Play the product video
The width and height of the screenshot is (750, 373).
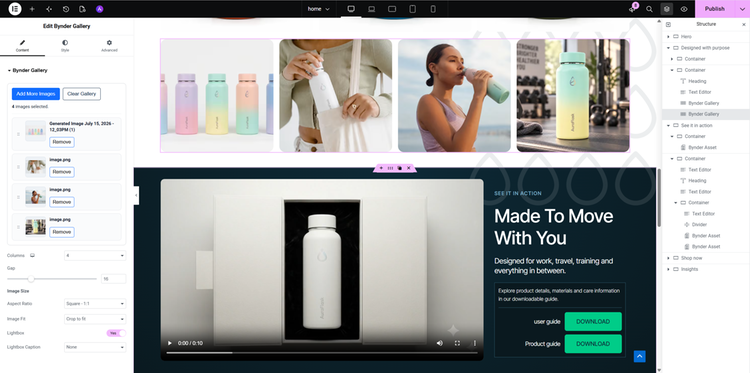(169, 343)
